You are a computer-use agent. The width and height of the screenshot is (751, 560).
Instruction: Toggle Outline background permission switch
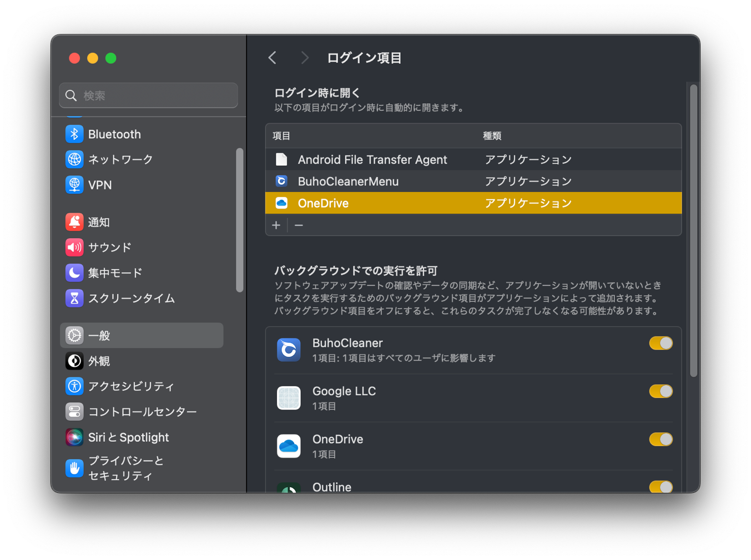coord(661,487)
